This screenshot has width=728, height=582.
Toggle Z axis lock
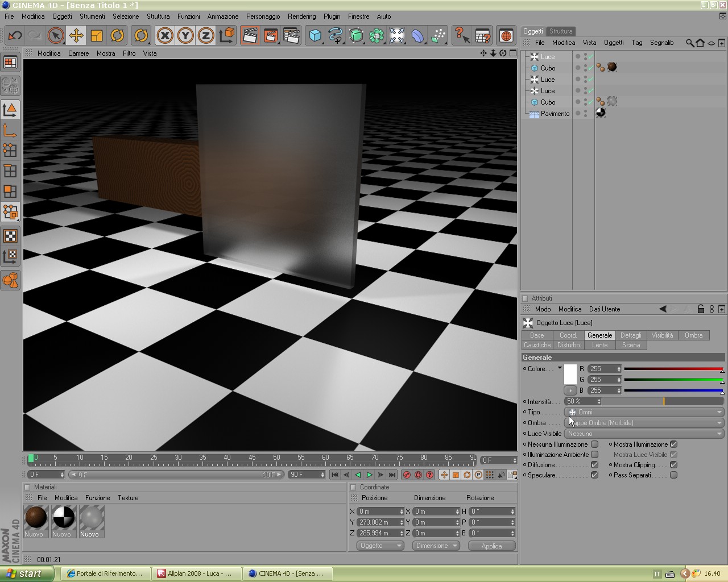[206, 36]
